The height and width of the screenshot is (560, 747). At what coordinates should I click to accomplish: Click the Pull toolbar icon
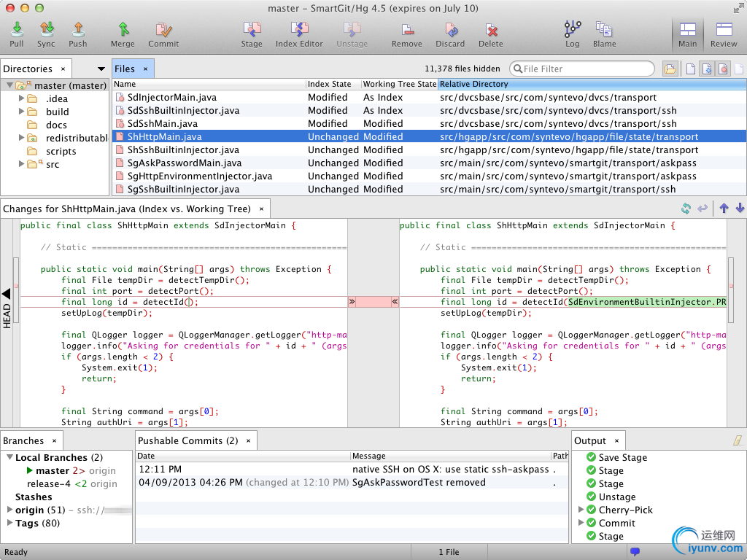click(x=16, y=30)
